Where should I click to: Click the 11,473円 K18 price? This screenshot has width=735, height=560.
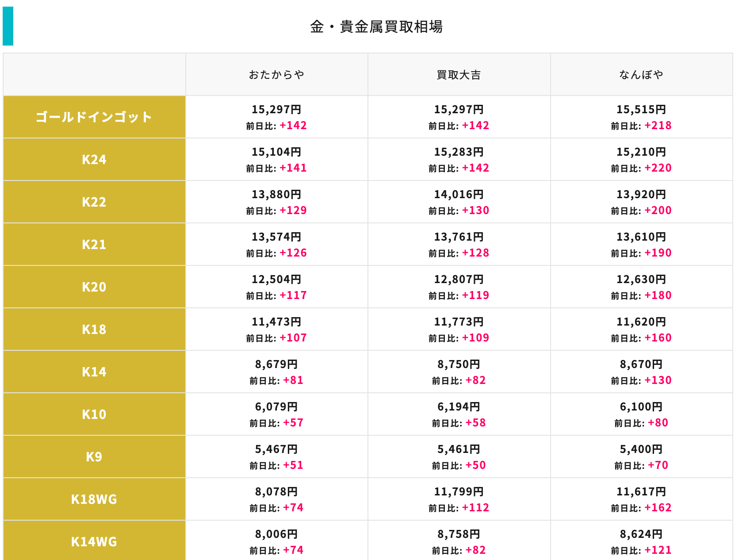276,322
